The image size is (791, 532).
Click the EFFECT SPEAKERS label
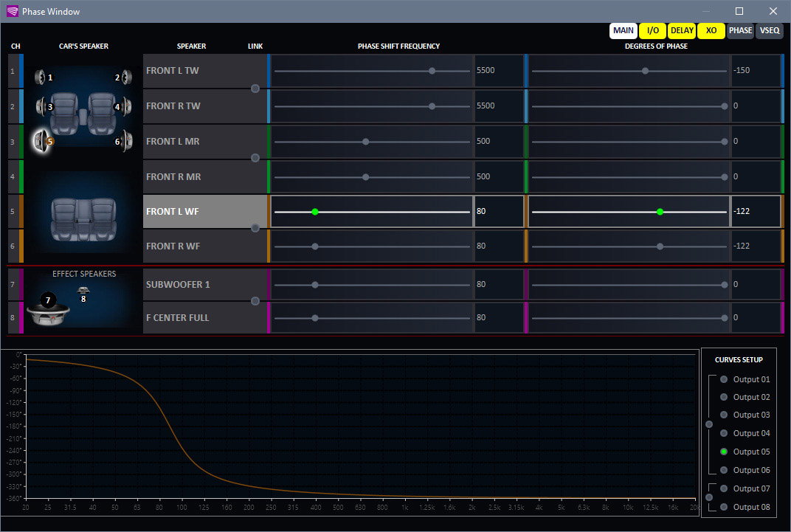click(84, 274)
